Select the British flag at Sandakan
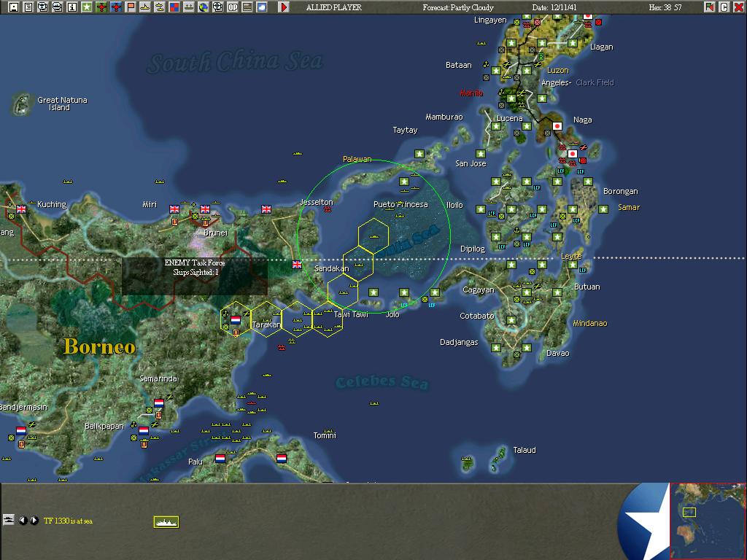747x560 pixels. pyautogui.click(x=297, y=265)
